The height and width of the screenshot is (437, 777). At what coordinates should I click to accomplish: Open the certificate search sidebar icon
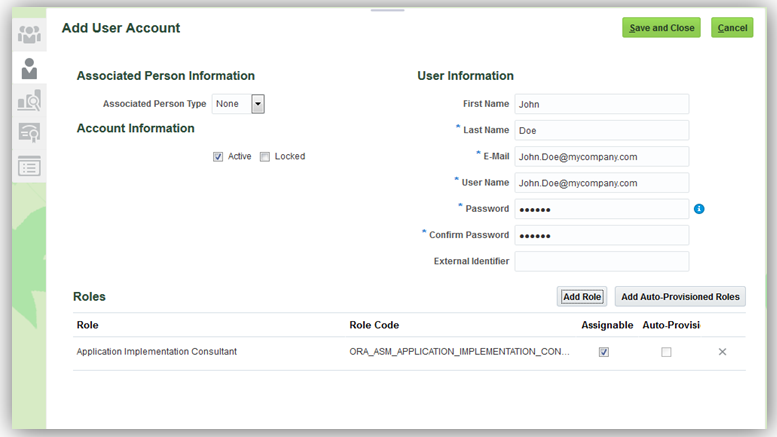pyautogui.click(x=29, y=133)
